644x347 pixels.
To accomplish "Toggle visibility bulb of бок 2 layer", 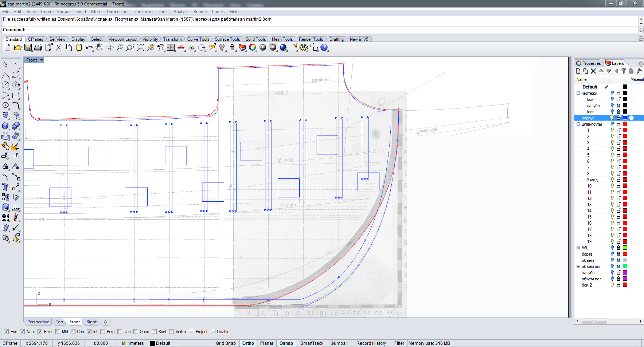I will click(612, 285).
